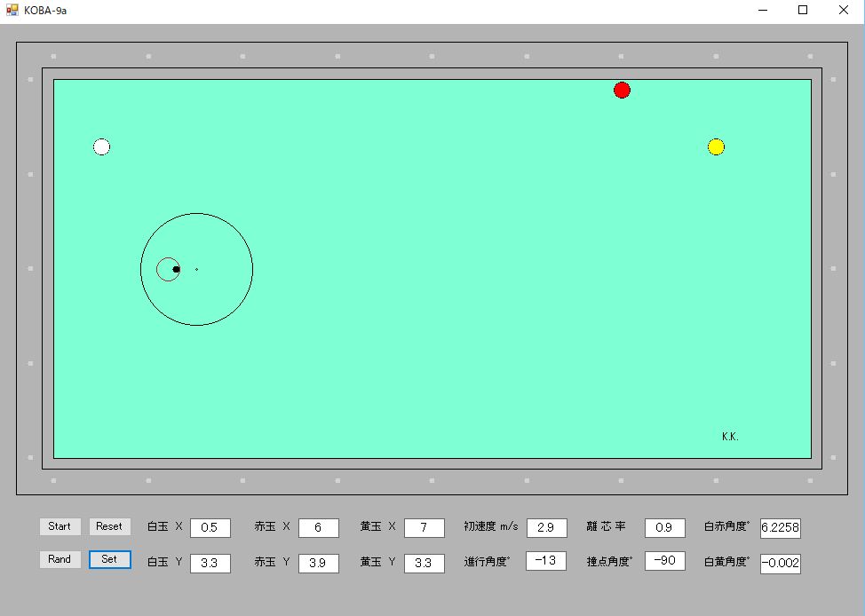Click the black strike point dot
This screenshot has width=865, height=616.
[176, 269]
